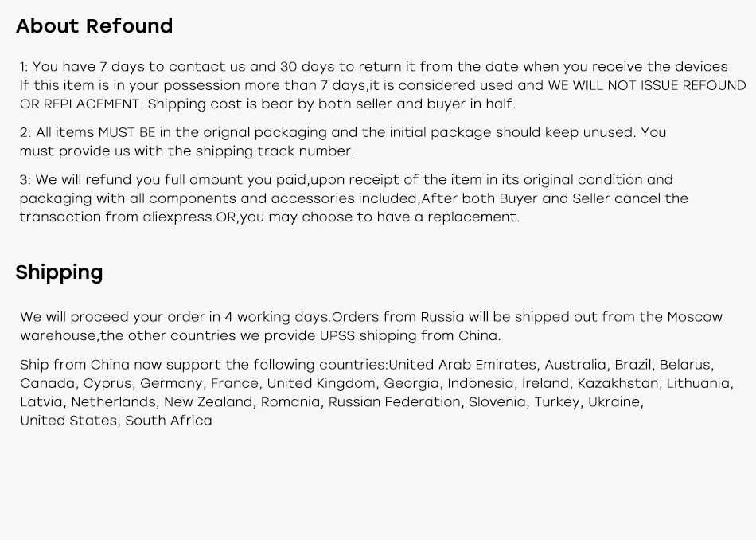Click 'Kazakhstan' in the country list
This screenshot has height=540, width=756.
[618, 384]
